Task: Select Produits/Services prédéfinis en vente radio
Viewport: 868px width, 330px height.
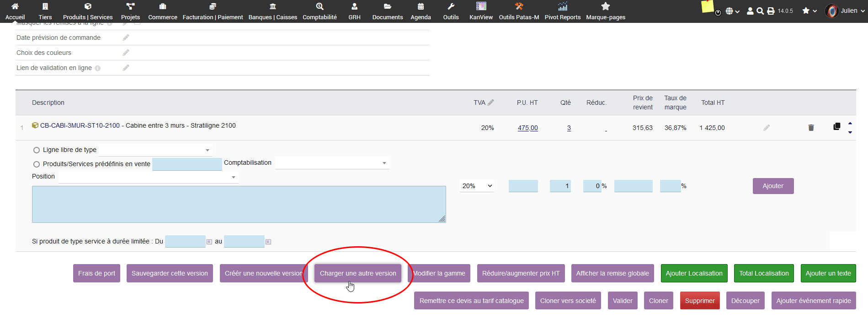Action: pyautogui.click(x=37, y=164)
